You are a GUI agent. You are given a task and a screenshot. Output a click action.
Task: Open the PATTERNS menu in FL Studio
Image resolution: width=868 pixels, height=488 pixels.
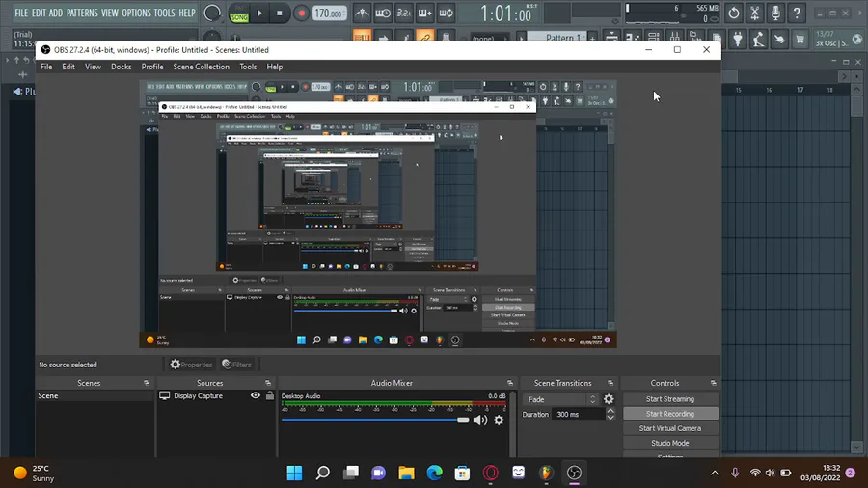pos(82,13)
